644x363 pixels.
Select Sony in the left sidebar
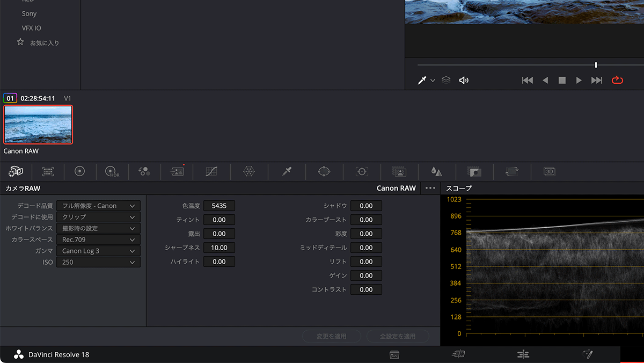29,13
